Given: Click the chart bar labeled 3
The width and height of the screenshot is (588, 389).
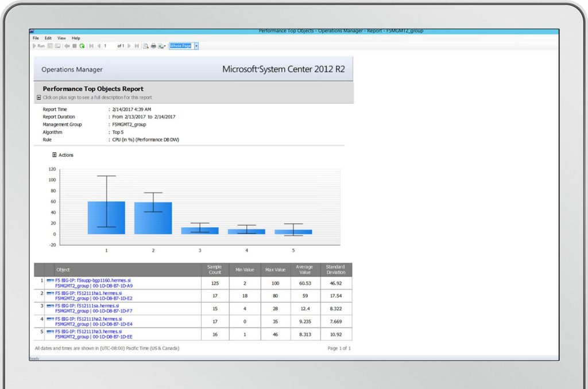Looking at the screenshot, I should [x=200, y=231].
